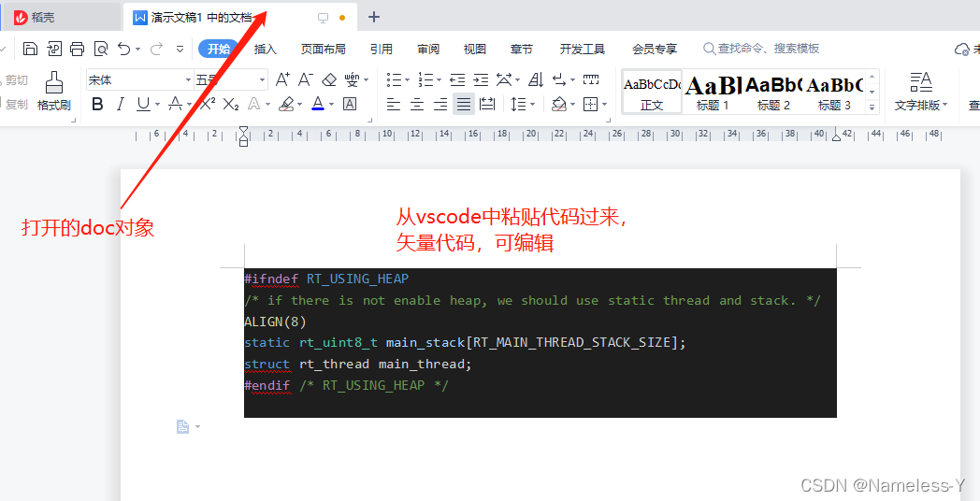The image size is (980, 501).
Task: Expand the bulleted list dropdown arrow
Action: pos(407,80)
